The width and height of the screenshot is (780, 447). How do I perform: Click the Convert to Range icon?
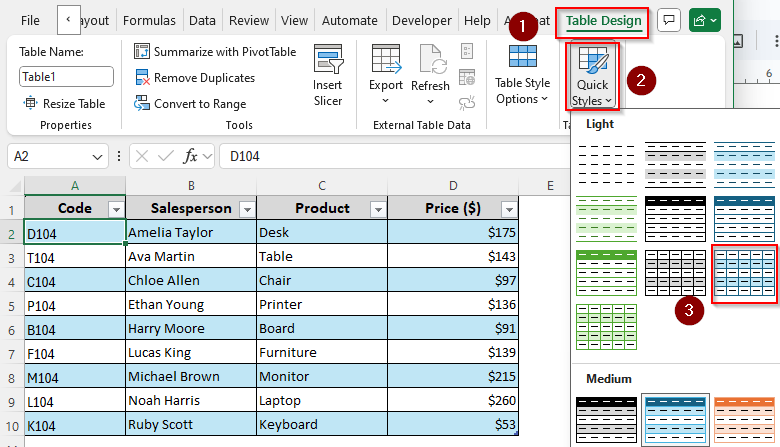click(x=143, y=104)
